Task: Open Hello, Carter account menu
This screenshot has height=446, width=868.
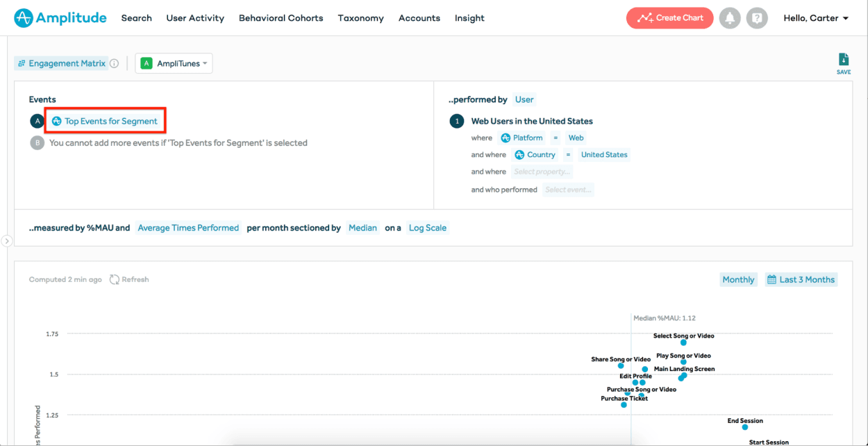Action: pos(816,18)
